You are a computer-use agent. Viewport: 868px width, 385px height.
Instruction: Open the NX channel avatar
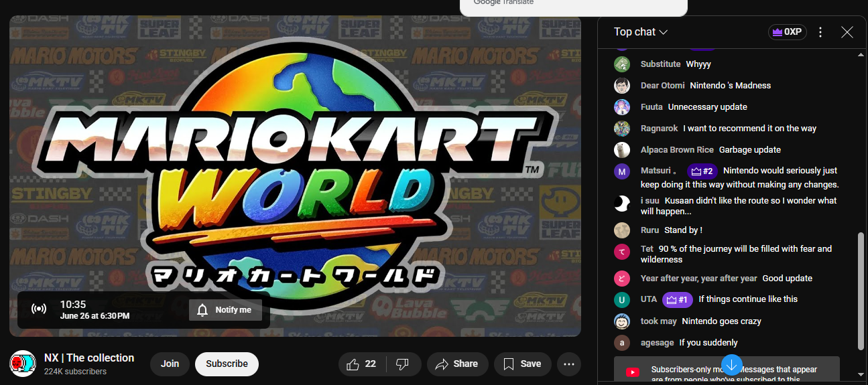tap(22, 364)
